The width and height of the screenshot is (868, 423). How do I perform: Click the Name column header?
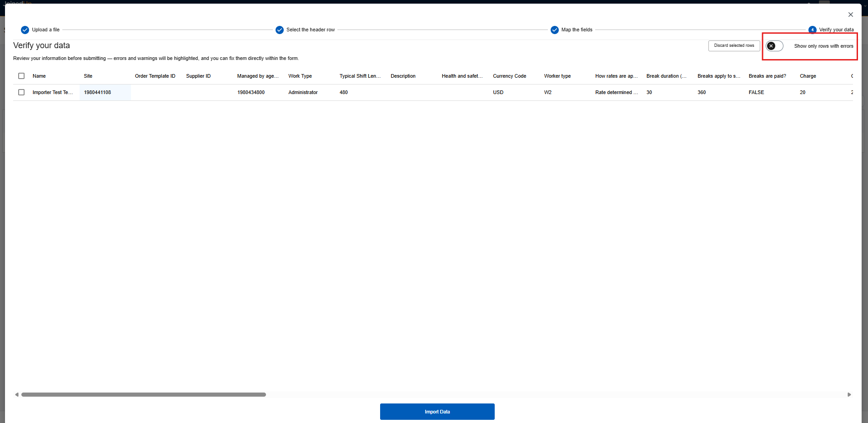coord(39,76)
